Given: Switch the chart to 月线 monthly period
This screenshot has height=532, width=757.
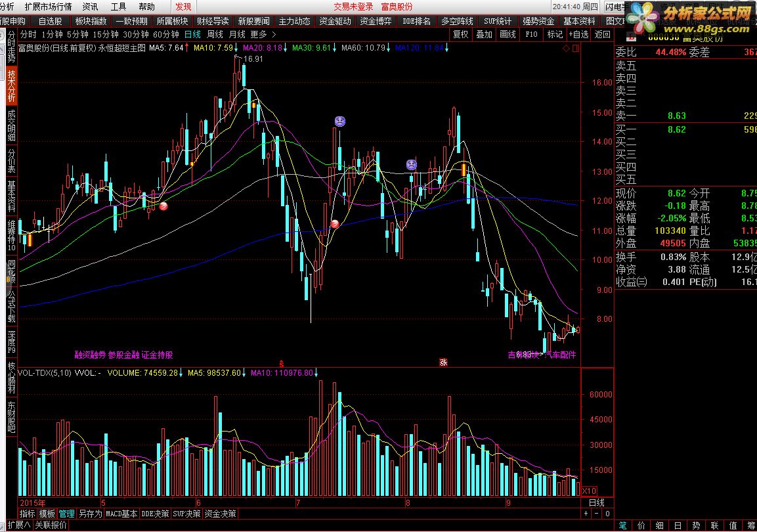Looking at the screenshot, I should pos(237,35).
